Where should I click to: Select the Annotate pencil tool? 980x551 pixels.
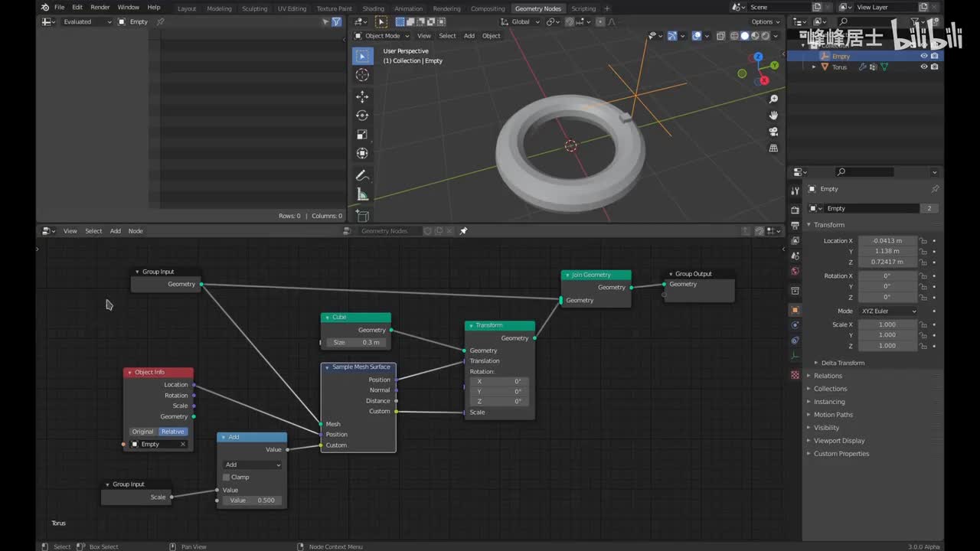[x=362, y=175]
